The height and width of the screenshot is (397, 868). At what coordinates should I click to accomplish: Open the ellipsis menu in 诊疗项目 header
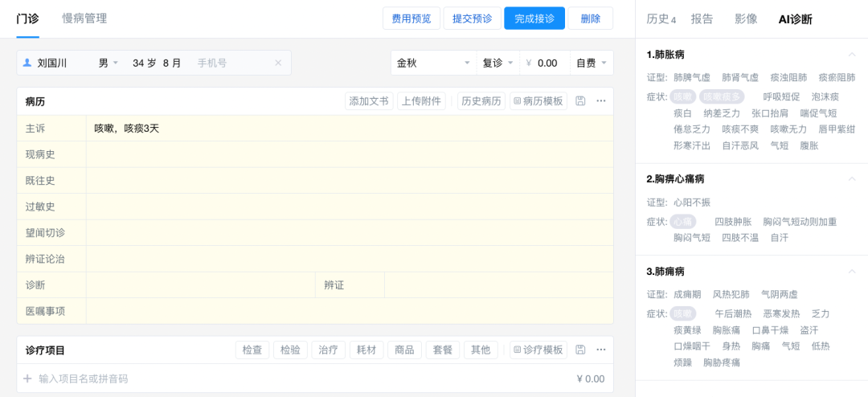[600, 350]
